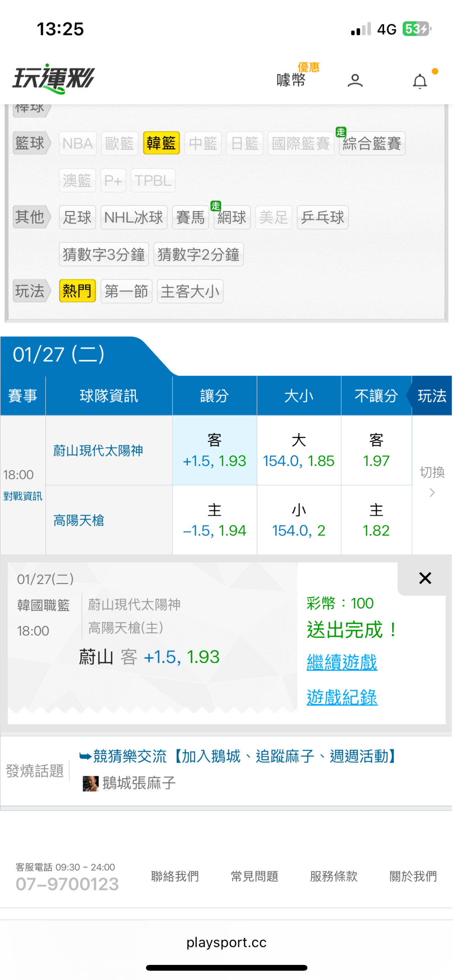Open the 遊戲紀錄 link
Image resolution: width=453 pixels, height=980 pixels.
(x=342, y=697)
